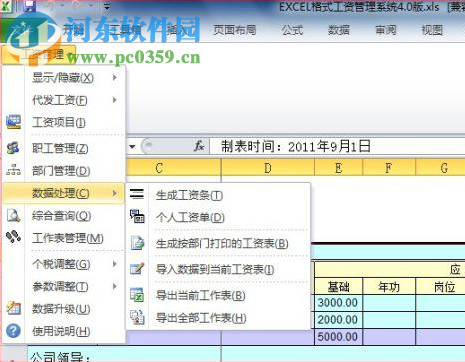
Task: Select column E header
Action: [338, 168]
